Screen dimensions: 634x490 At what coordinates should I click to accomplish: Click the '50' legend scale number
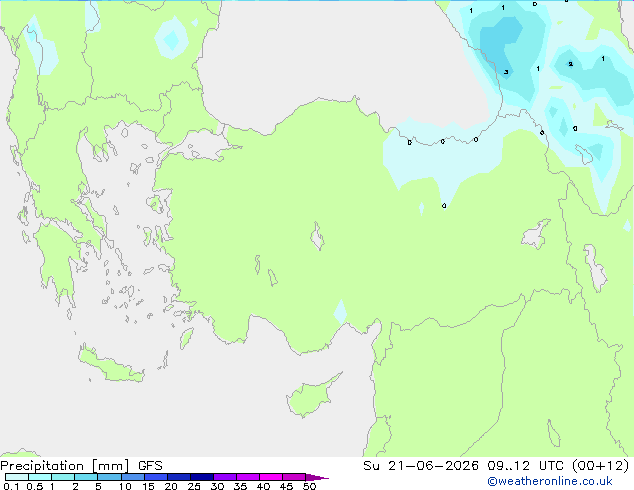click(x=309, y=486)
